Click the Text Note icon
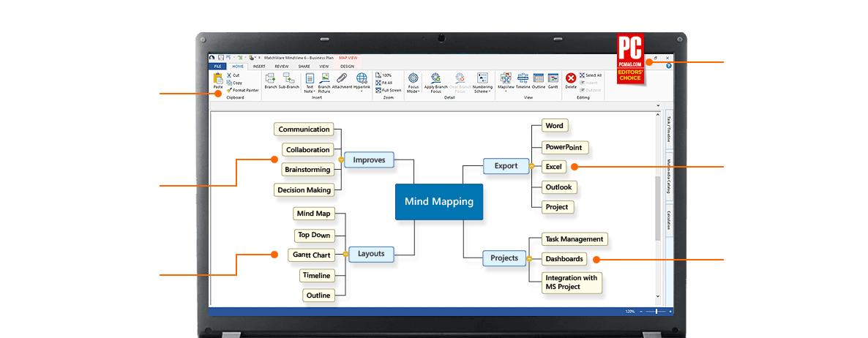 pos(310,78)
